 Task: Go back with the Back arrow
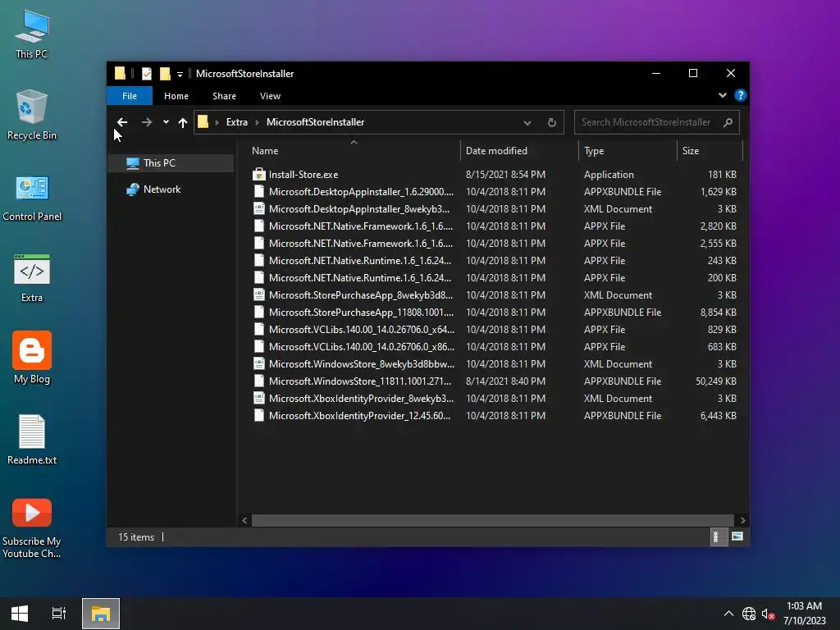[122, 122]
